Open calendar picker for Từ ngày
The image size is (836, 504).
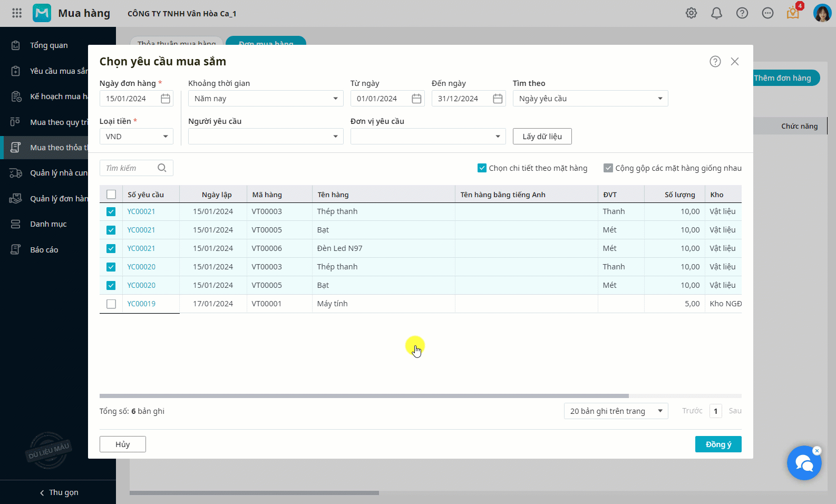pyautogui.click(x=416, y=99)
